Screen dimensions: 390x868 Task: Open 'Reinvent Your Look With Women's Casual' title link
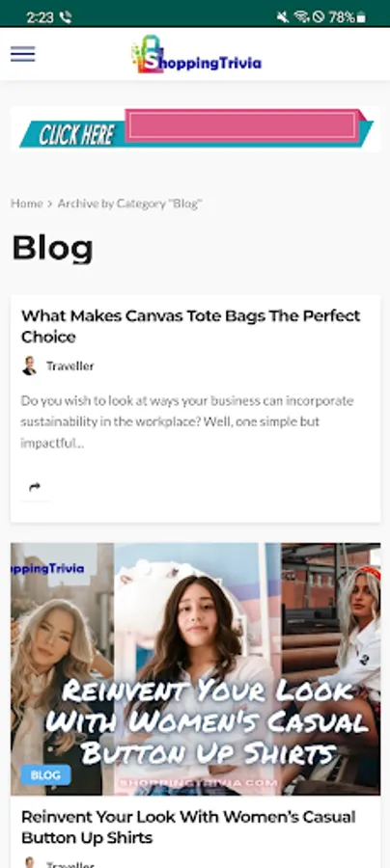(188, 827)
